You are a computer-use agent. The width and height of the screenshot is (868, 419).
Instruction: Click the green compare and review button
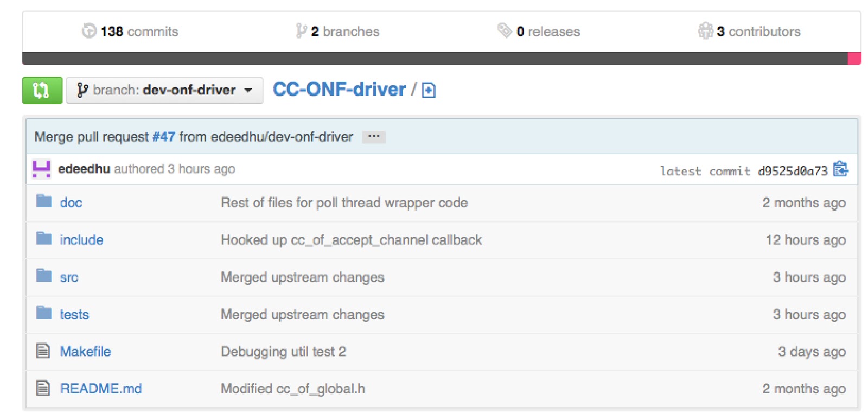[x=42, y=90]
